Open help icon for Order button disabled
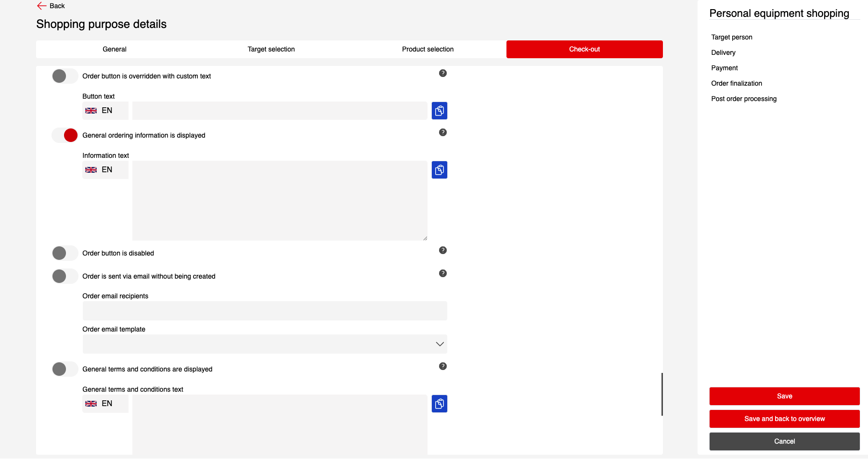Screen dimensions: 868x460 (x=442, y=250)
